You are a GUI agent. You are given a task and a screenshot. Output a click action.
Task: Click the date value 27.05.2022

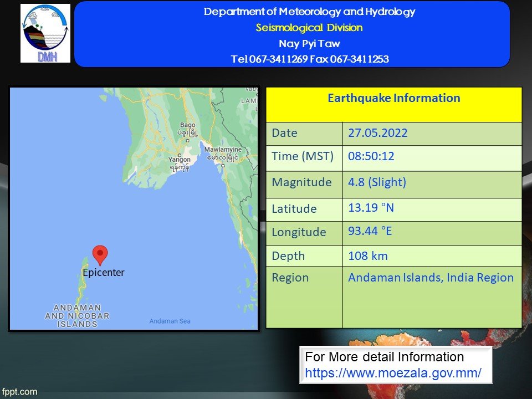[x=377, y=133]
